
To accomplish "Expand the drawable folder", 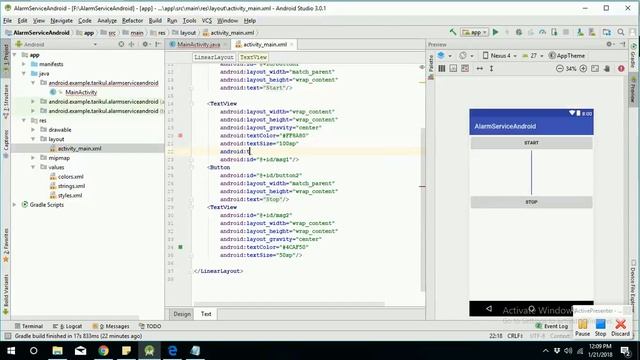I will (x=33, y=130).
